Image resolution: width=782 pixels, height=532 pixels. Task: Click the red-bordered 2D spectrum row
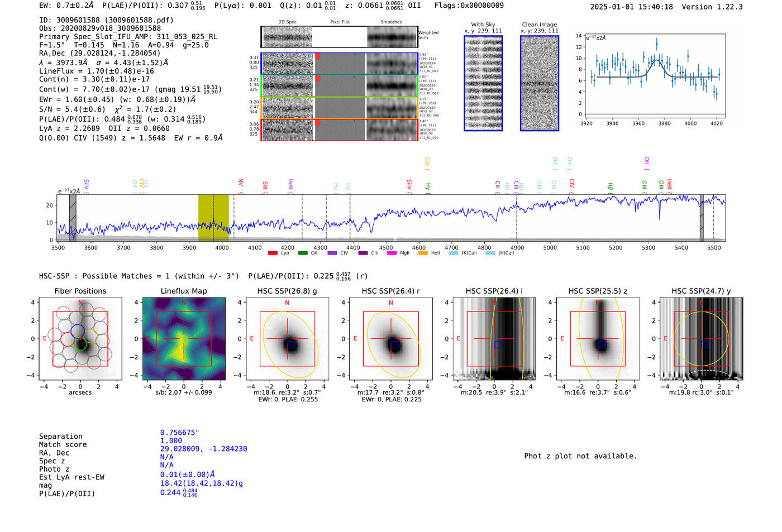(x=339, y=130)
